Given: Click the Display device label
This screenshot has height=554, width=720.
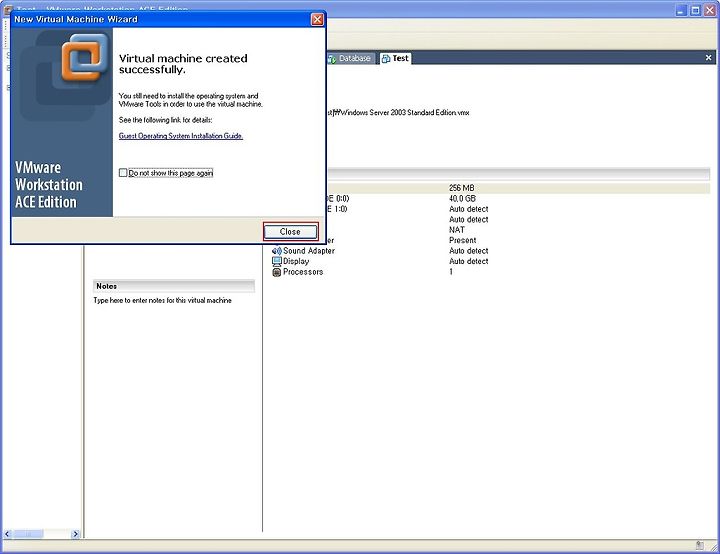Looking at the screenshot, I should click(296, 261).
